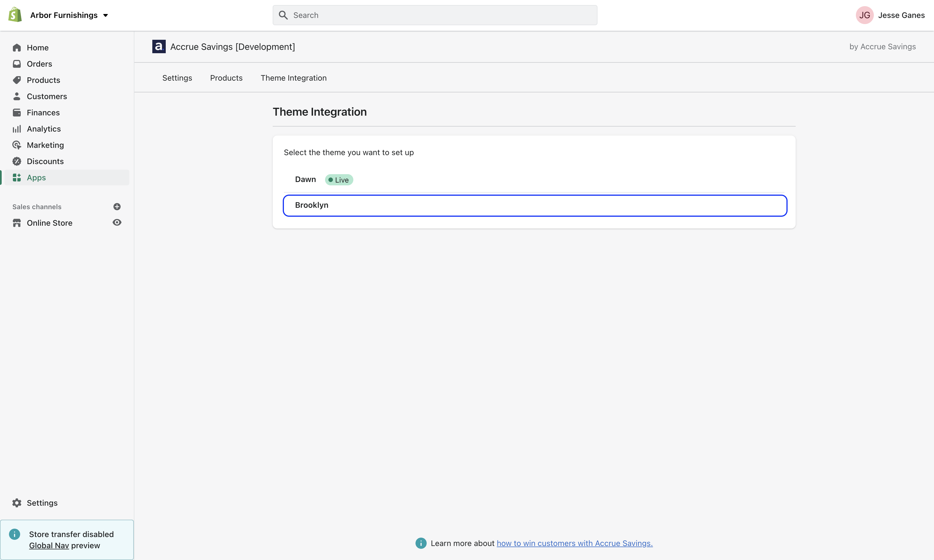
Task: Open the Global Nav link
Action: coord(49,545)
